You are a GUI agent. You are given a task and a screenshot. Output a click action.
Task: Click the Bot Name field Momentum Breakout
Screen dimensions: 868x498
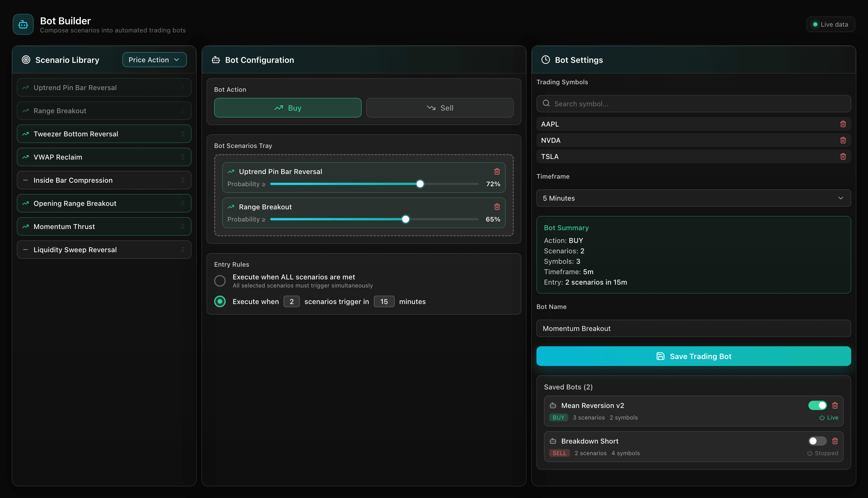point(693,328)
